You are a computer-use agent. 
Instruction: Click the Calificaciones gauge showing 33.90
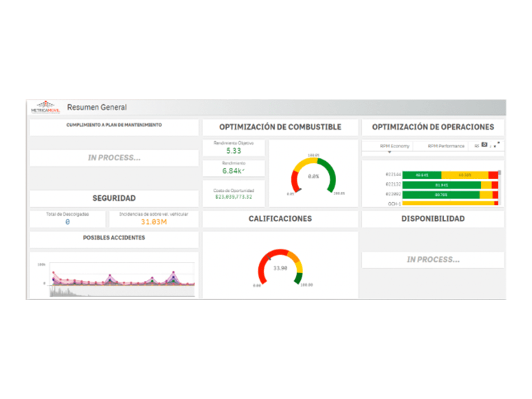[x=280, y=268]
